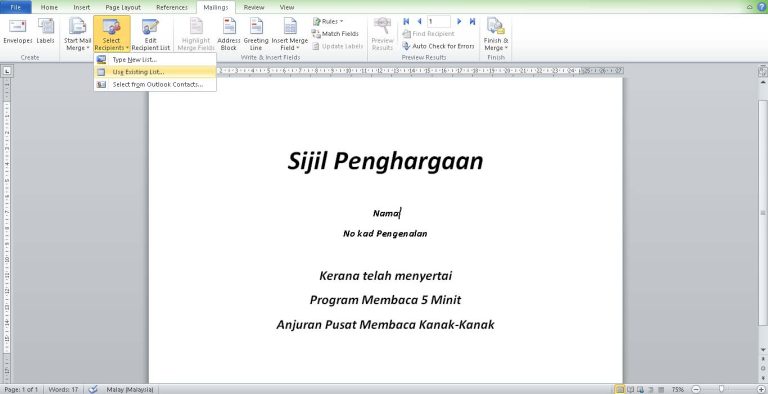
Task: Click the record number input field
Action: (438, 22)
